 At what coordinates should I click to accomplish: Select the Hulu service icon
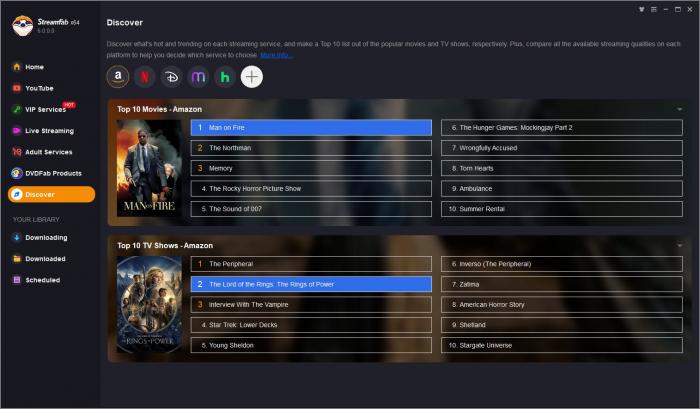(x=225, y=77)
